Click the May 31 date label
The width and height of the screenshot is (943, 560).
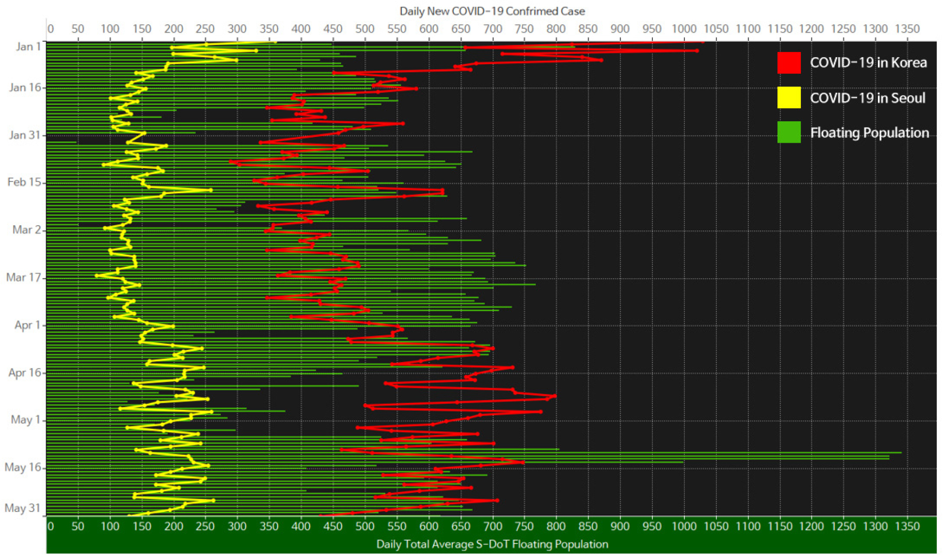click(x=22, y=508)
